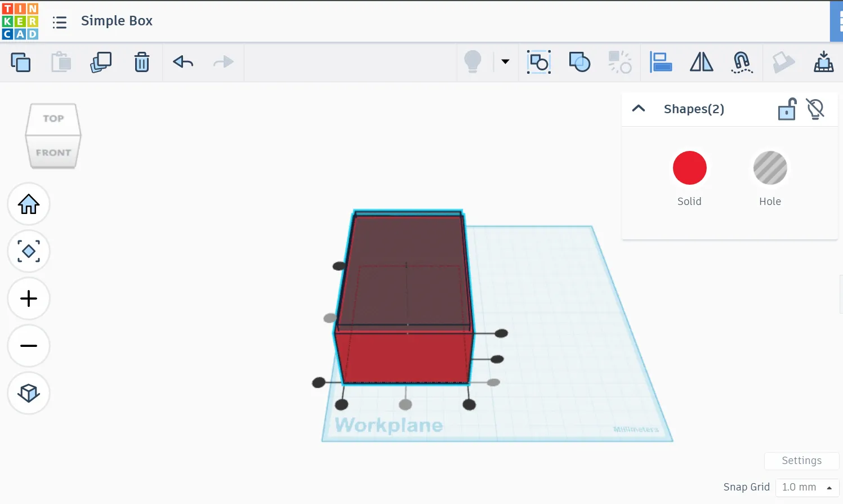The image size is (843, 504).
Task: Mirror the selected shapes
Action: (x=701, y=62)
